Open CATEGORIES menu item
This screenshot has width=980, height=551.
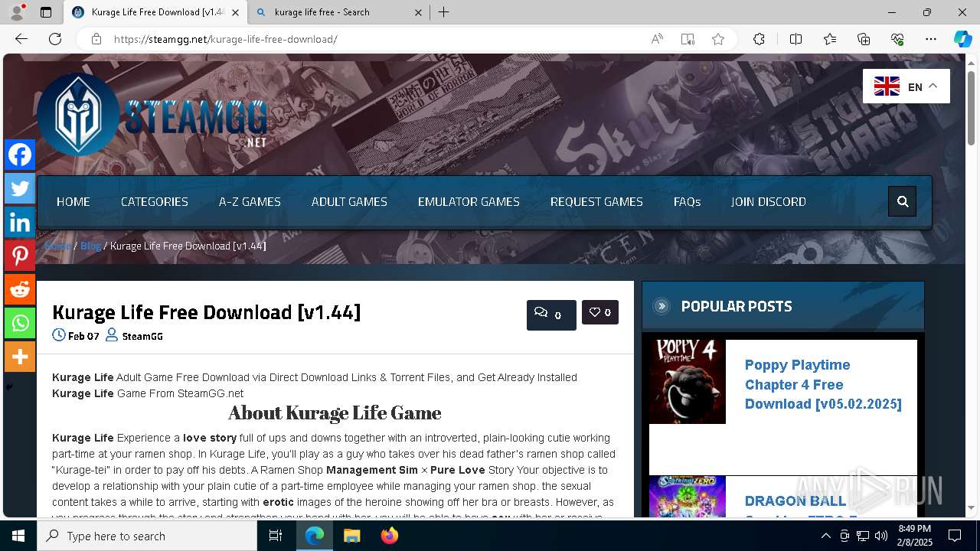[155, 201]
